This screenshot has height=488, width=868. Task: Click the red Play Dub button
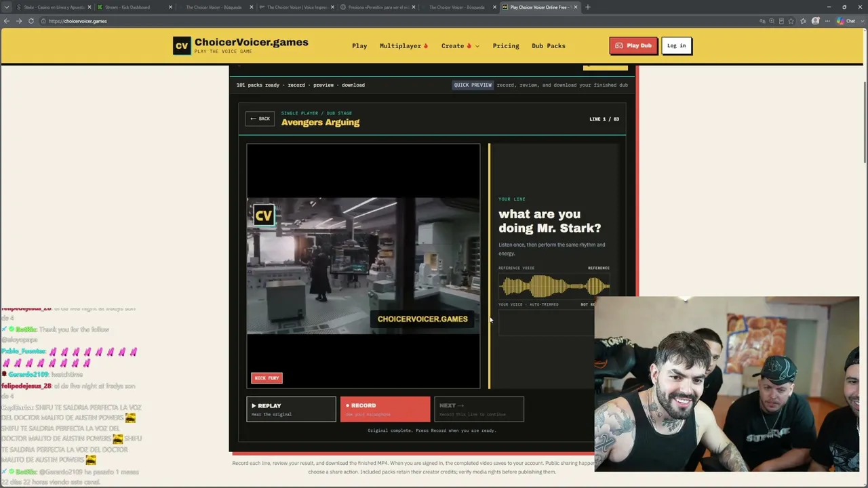click(x=633, y=45)
